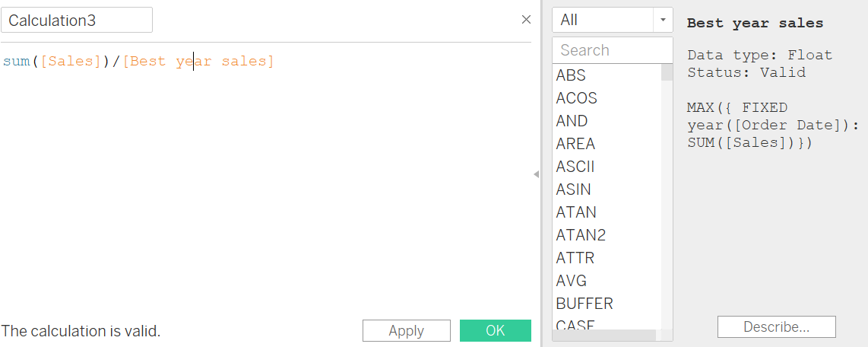Viewport: 868px width, 347px height.
Task: Confirm calculation with OK button
Action: [x=496, y=330]
